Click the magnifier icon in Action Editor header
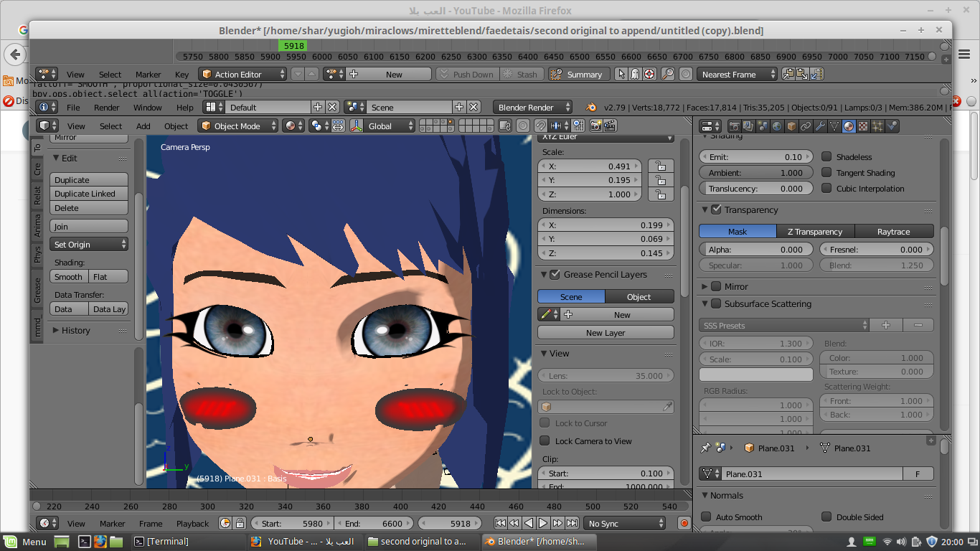The image size is (980, 551). pos(668,75)
